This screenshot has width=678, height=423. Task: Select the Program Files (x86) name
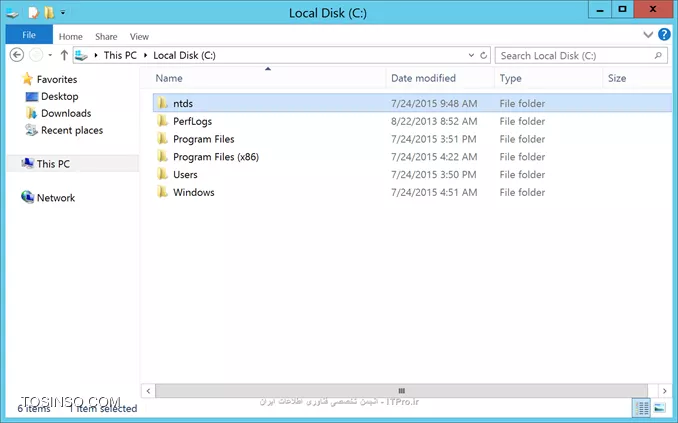(x=216, y=157)
